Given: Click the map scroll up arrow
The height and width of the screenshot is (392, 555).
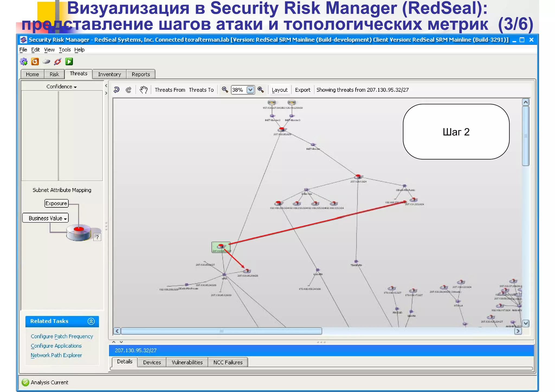Looking at the screenshot, I should coord(525,102).
